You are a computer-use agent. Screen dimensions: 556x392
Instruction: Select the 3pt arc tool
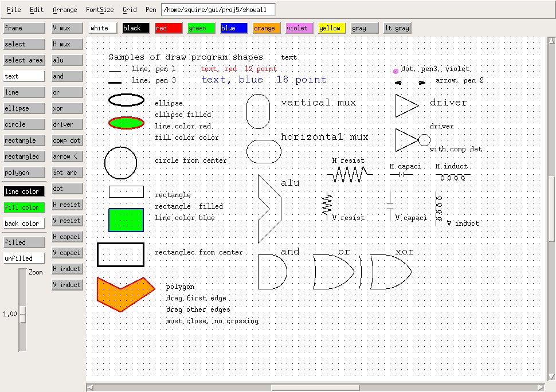click(68, 173)
